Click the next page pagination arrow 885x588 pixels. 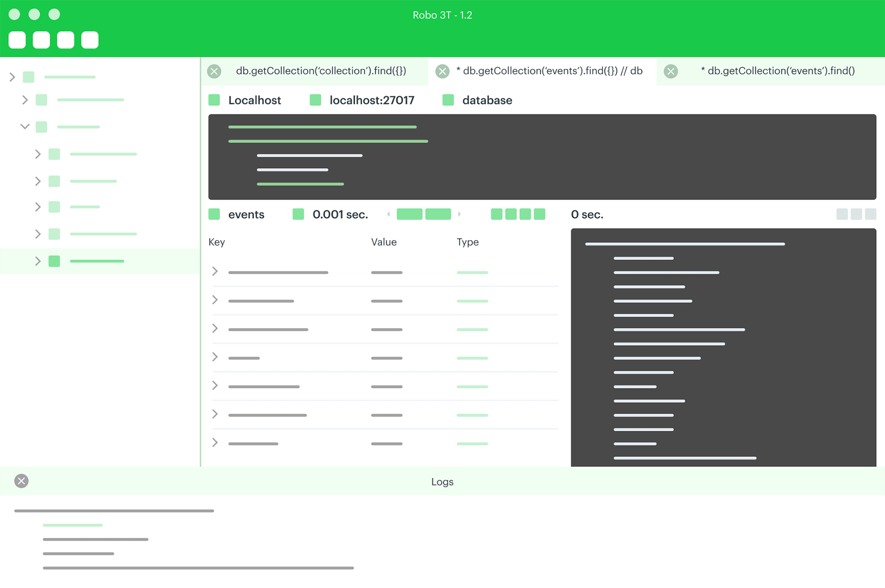tap(460, 214)
